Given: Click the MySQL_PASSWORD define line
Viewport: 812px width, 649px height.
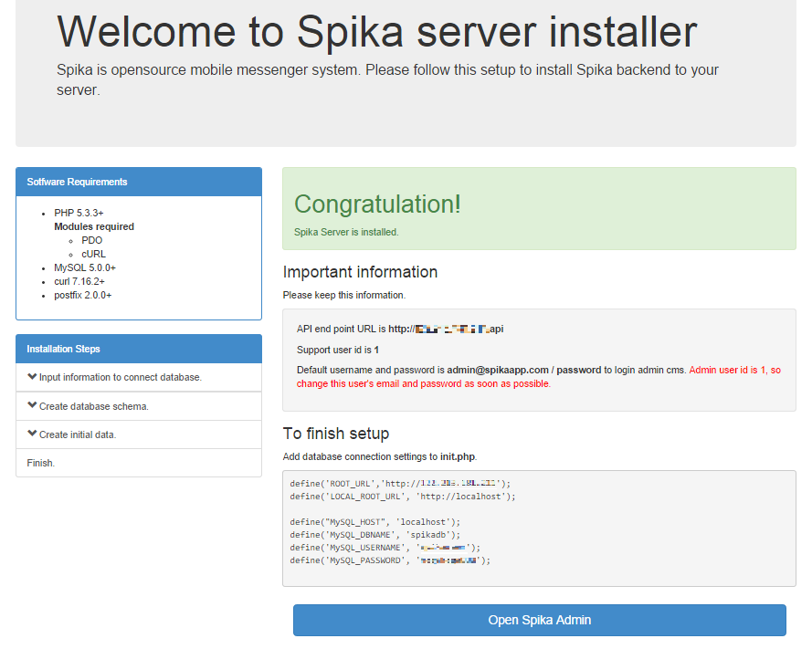Looking at the screenshot, I should (x=390, y=560).
